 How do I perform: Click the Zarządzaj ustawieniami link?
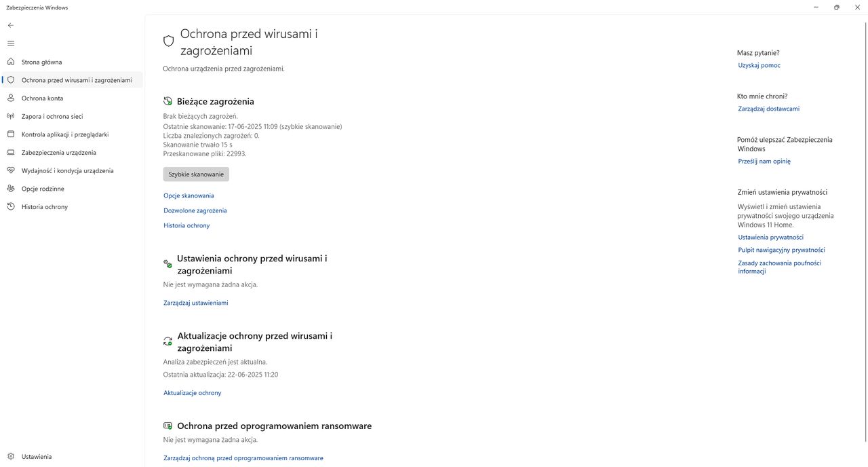pyautogui.click(x=195, y=303)
